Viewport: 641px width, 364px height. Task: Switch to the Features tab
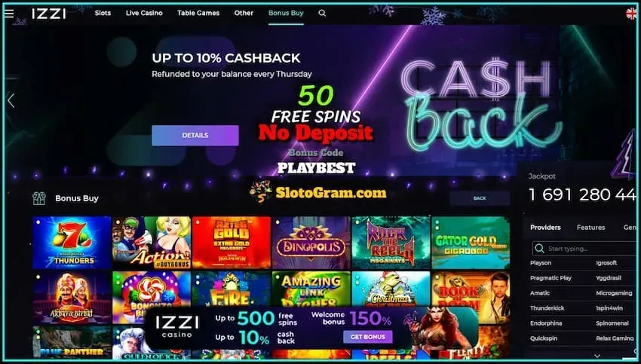click(x=590, y=227)
